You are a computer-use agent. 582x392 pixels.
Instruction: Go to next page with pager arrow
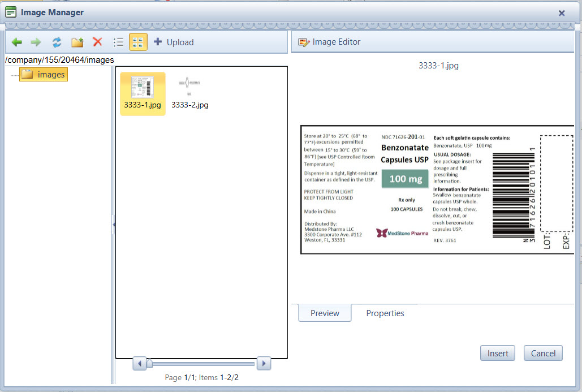tap(264, 363)
